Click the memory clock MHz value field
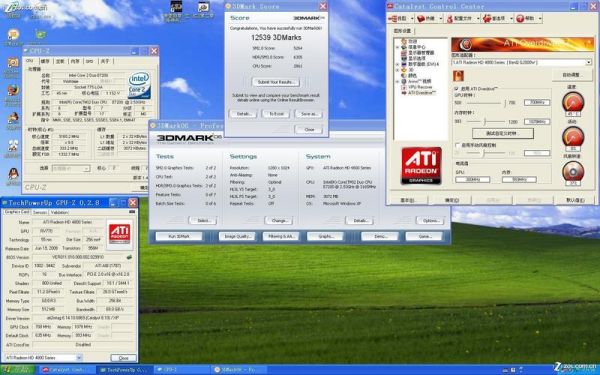The image size is (600, 375). tap(537, 122)
